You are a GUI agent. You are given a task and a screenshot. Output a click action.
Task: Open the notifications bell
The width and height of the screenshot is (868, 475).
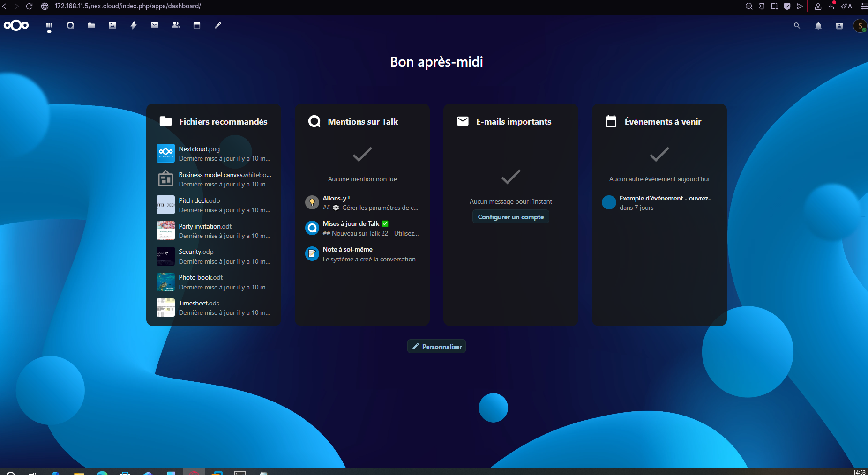coord(817,26)
